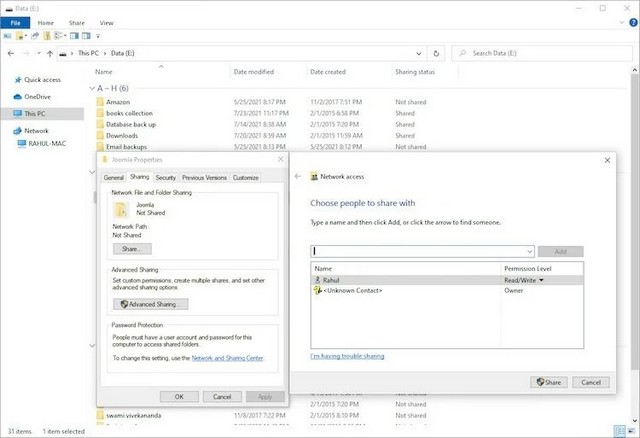The image size is (640, 438).
Task: Select OneDrive in the sidebar
Action: coord(37,97)
